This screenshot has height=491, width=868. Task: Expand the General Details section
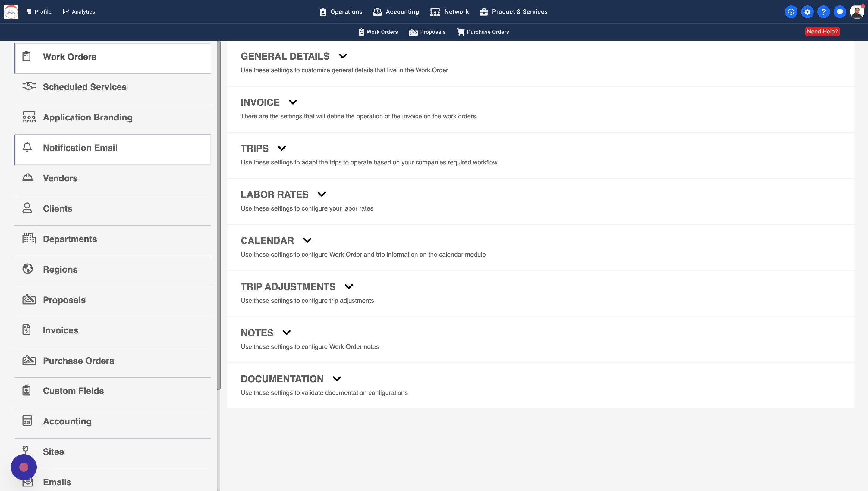[342, 56]
